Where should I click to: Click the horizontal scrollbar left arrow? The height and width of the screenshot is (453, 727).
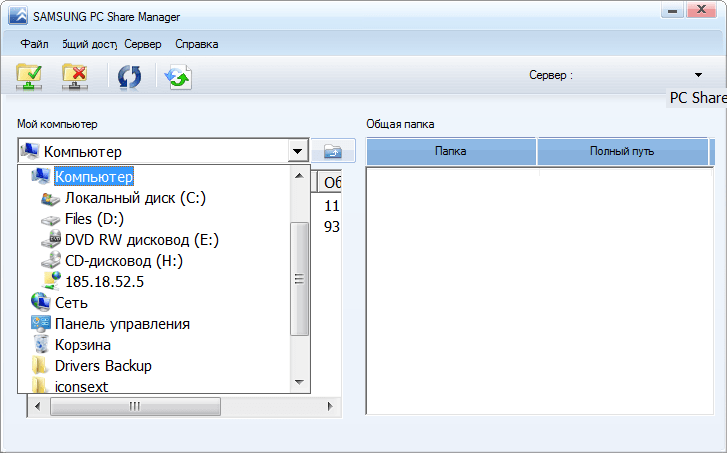pos(38,406)
